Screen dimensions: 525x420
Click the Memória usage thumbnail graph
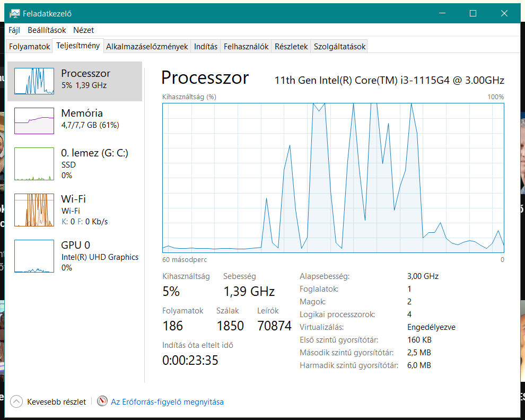34,120
